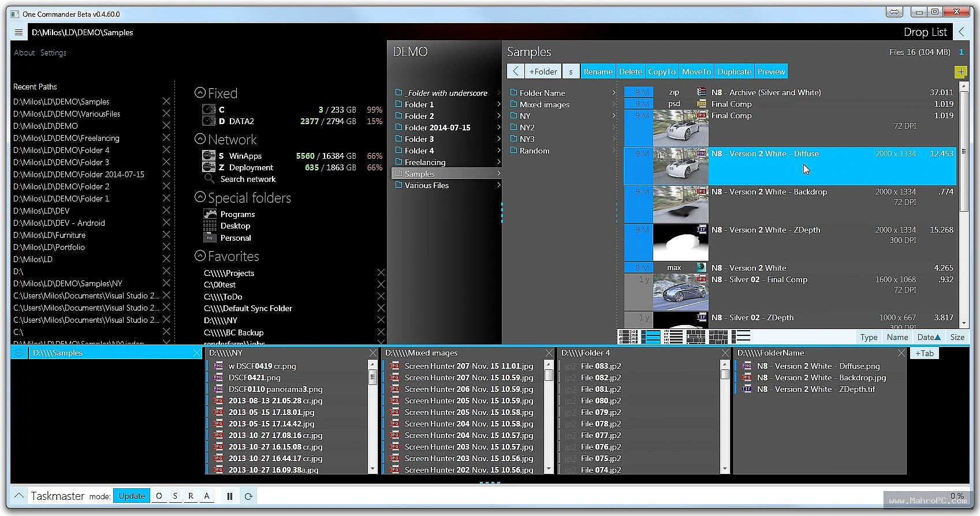Click the Preview button
This screenshot has height=516, width=980.
click(x=771, y=72)
